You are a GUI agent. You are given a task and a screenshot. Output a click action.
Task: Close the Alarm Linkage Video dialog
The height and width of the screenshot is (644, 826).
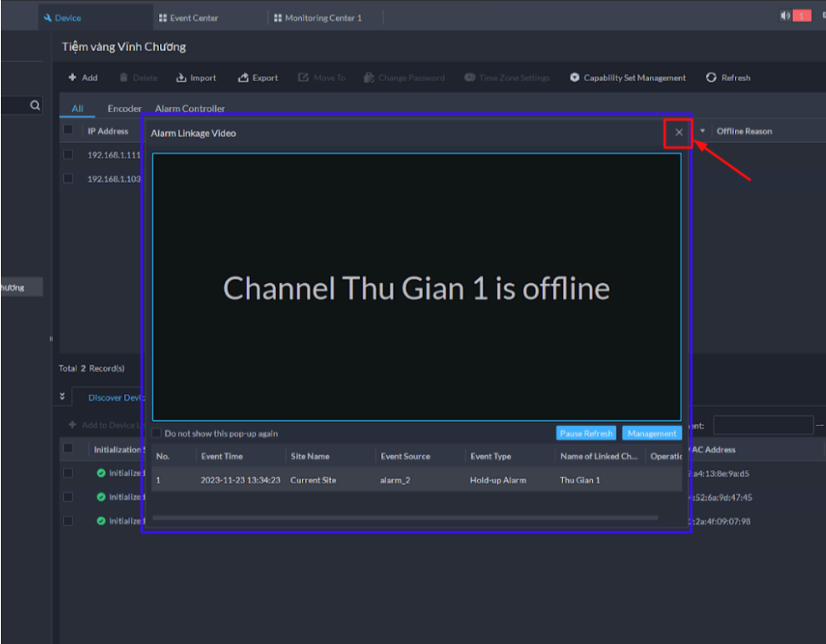coord(679,133)
